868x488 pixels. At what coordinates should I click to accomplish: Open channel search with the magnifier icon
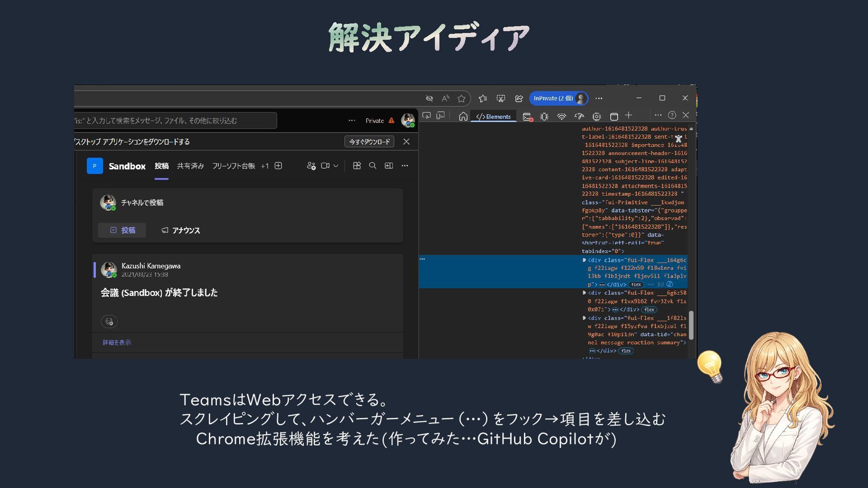coord(373,166)
